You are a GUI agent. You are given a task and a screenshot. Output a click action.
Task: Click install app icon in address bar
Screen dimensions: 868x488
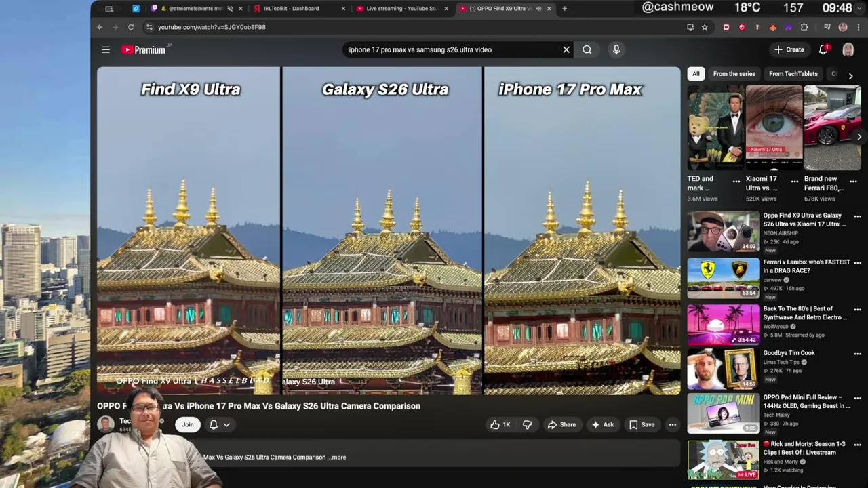point(690,27)
